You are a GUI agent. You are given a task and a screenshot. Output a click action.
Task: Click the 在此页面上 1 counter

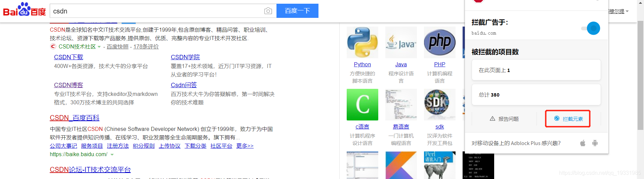pos(536,70)
